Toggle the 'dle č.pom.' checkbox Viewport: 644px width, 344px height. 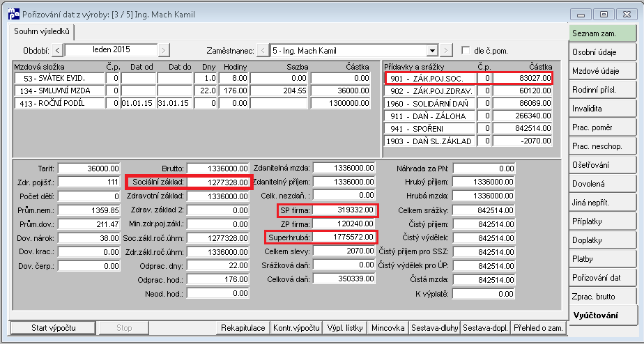pyautogui.click(x=466, y=51)
